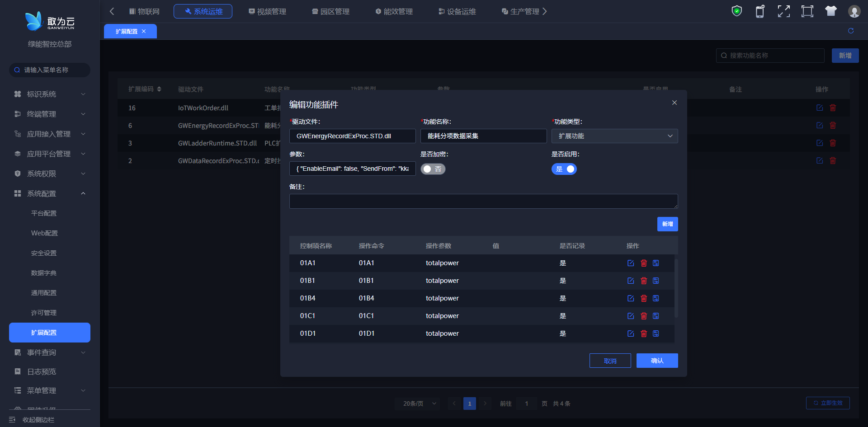Click the save icon for row 01B4
Image resolution: width=868 pixels, height=427 pixels.
(656, 298)
